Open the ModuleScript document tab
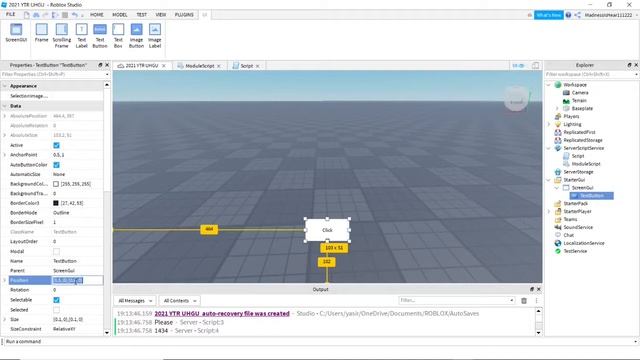The image size is (640, 360). point(199,66)
